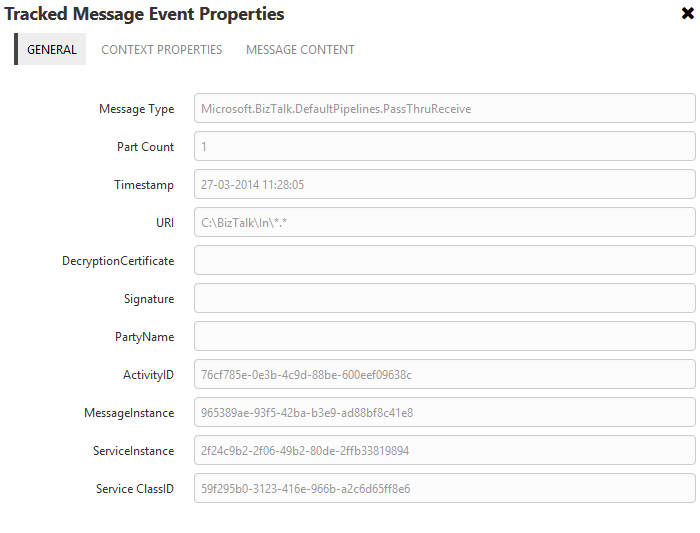Open the Message Content tab

tap(300, 49)
